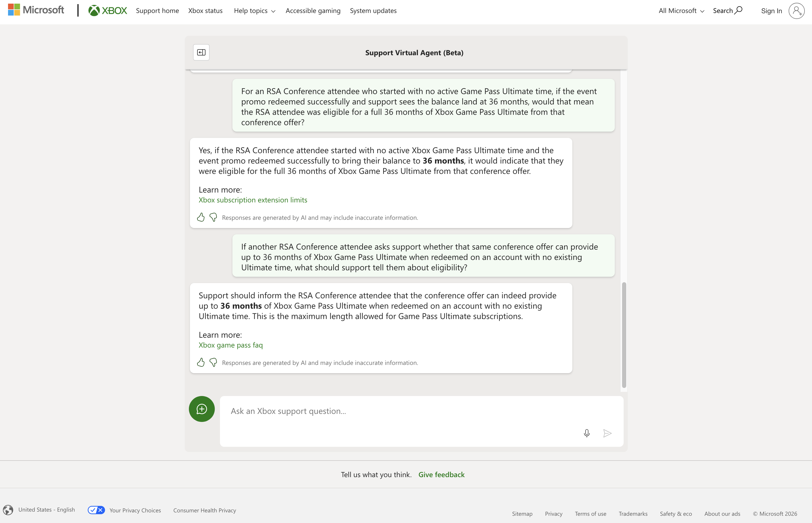812x523 pixels.
Task: Select the globe region icon in footer
Action: pyautogui.click(x=8, y=510)
